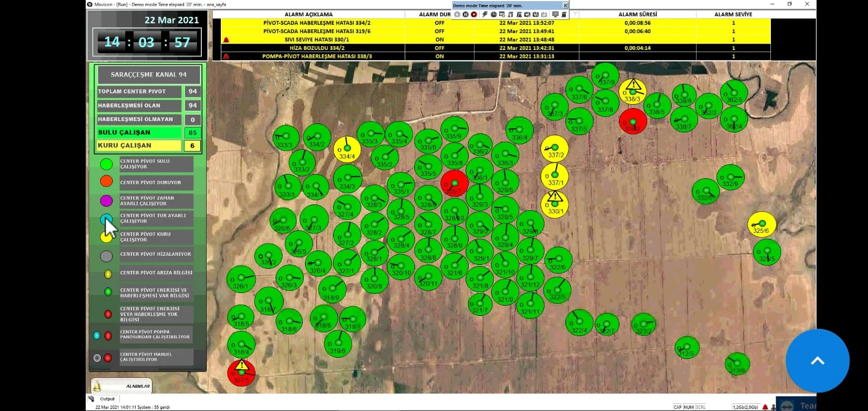Open warning pivot 338/3 on the map
Image resolution: width=868 pixels, height=411 pixels.
coord(632,91)
